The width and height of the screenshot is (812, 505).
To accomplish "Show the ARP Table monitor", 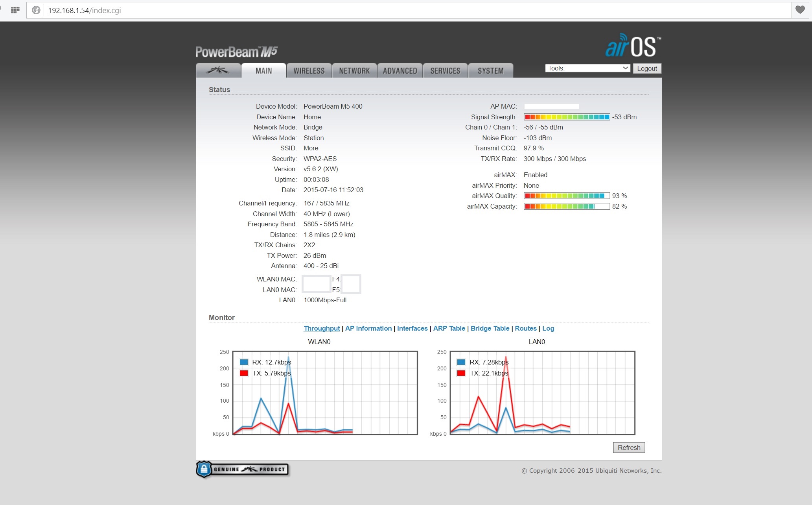I will [x=449, y=328].
